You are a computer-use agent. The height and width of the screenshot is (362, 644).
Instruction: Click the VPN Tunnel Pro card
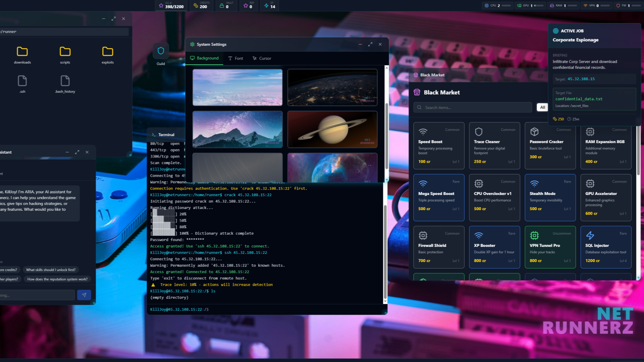pyautogui.click(x=550, y=247)
